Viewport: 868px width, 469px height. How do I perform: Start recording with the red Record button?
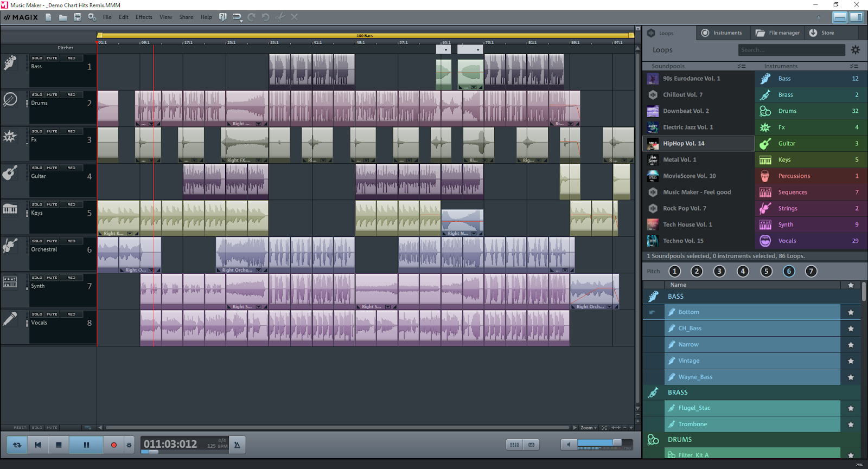point(114,445)
